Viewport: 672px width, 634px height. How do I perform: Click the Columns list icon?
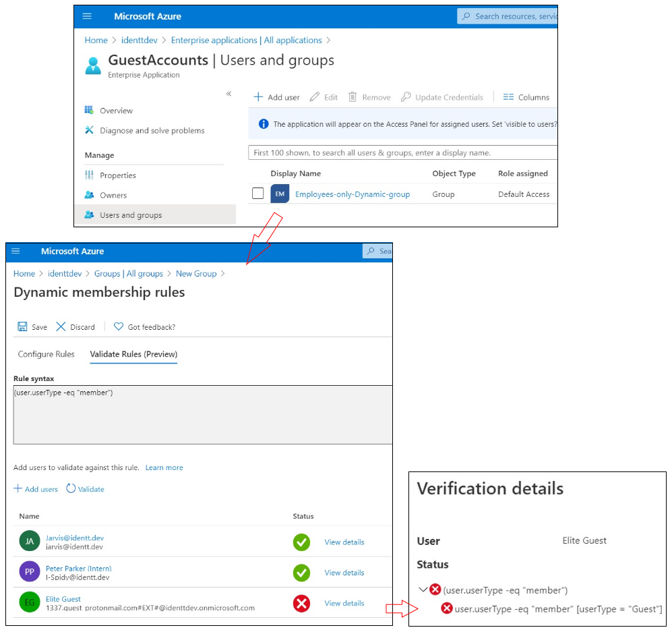point(508,97)
